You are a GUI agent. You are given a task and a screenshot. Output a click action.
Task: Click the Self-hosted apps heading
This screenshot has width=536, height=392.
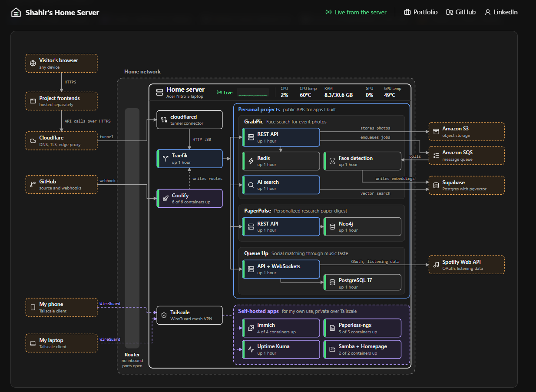click(x=258, y=311)
